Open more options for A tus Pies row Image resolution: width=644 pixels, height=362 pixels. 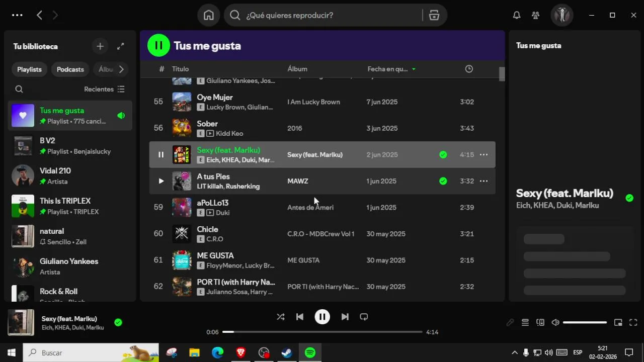click(x=484, y=181)
